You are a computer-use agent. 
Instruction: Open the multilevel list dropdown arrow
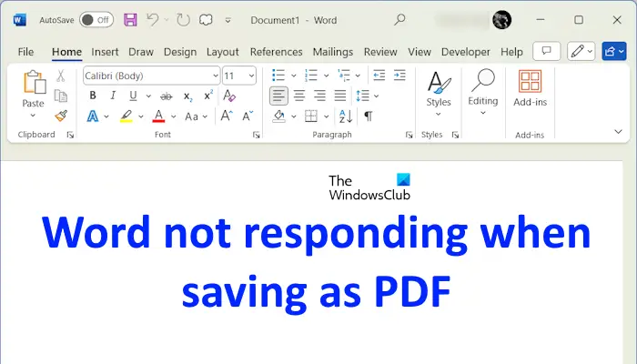pyautogui.click(x=358, y=76)
